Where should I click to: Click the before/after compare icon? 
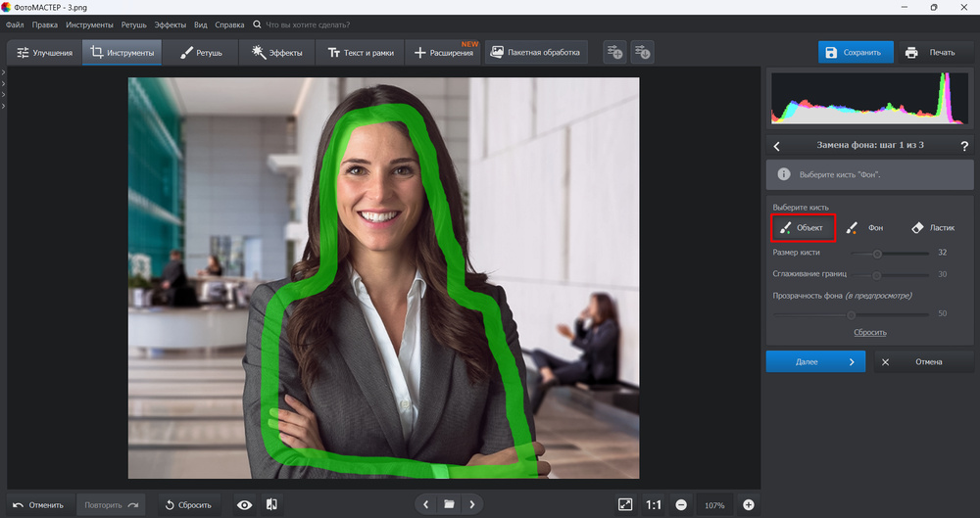tap(271, 504)
